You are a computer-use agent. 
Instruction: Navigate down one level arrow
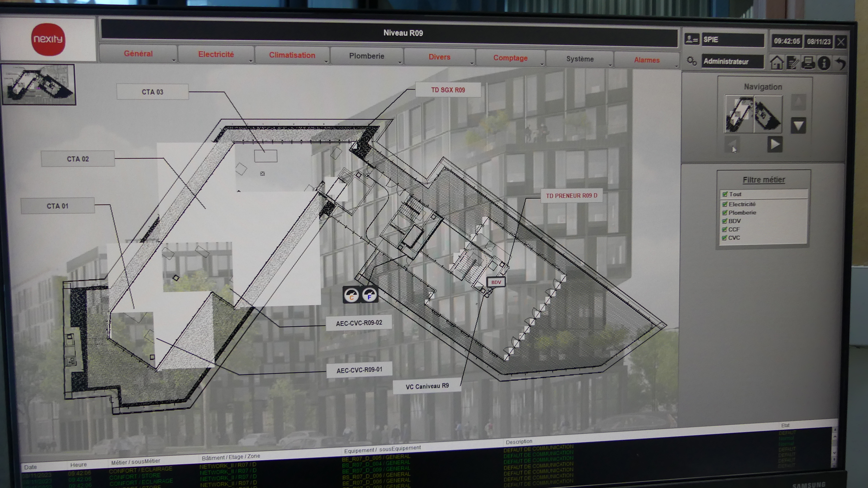tap(798, 126)
